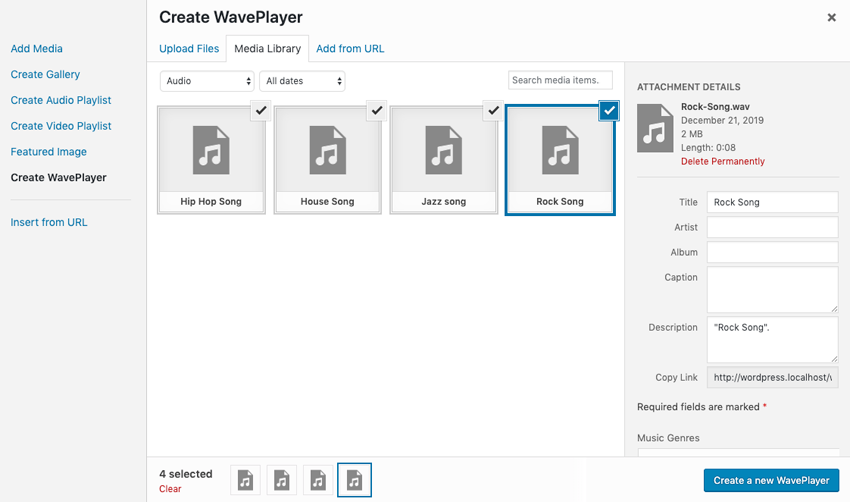
Task: Clear the current selection of files
Action: click(170, 489)
